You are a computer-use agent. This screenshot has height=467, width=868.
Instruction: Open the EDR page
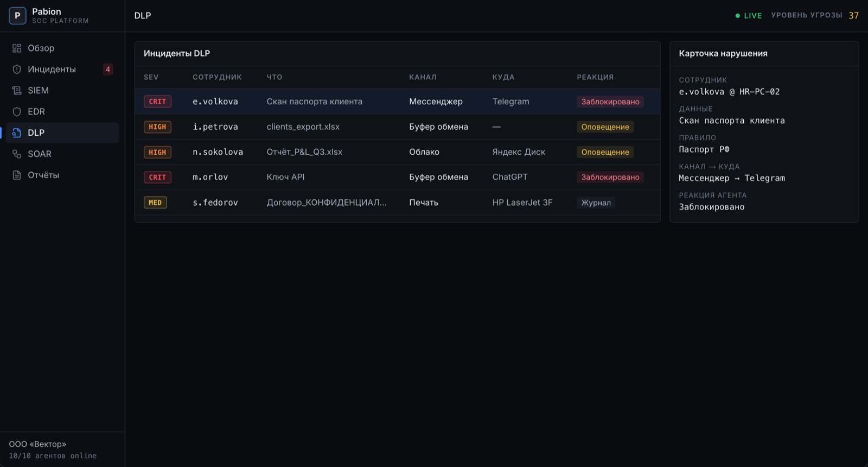pyautogui.click(x=62, y=112)
